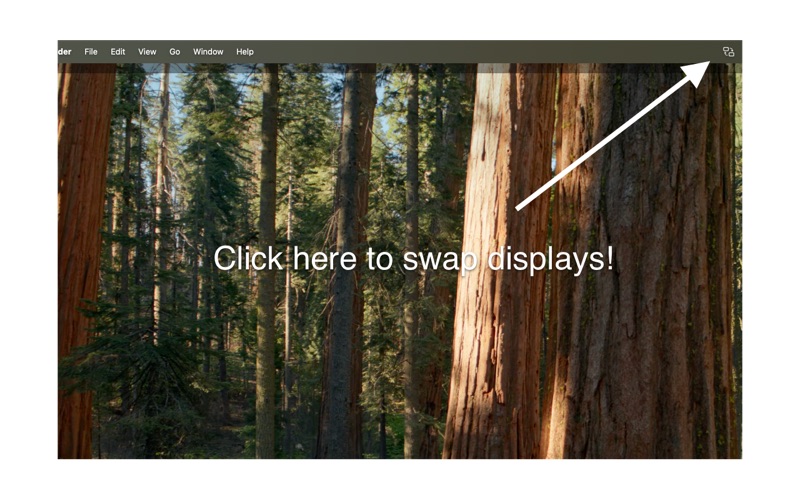Open the Window menu
Screen dimensions: 800x500
tap(208, 52)
